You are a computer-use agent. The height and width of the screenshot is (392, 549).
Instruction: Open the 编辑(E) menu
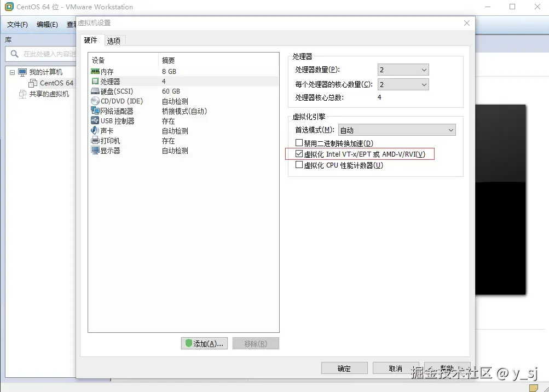47,24
